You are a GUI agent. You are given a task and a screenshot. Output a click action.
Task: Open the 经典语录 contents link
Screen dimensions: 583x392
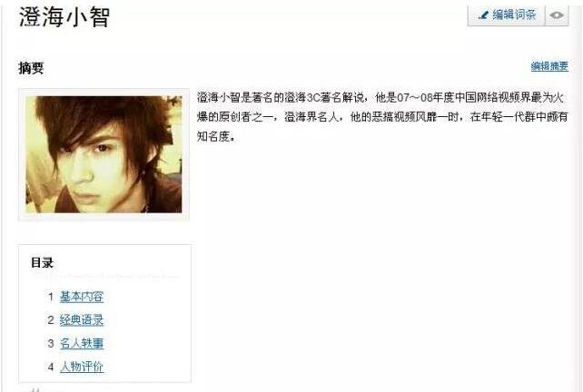82,320
